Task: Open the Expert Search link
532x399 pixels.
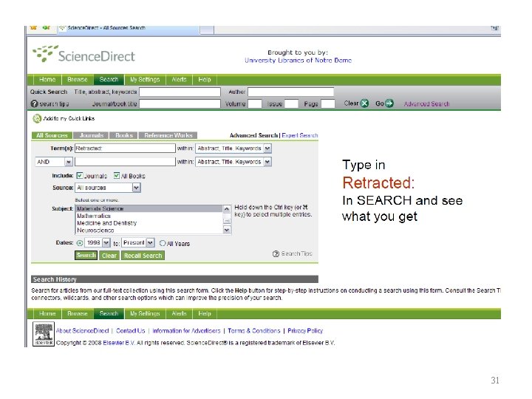Action: click(300, 135)
